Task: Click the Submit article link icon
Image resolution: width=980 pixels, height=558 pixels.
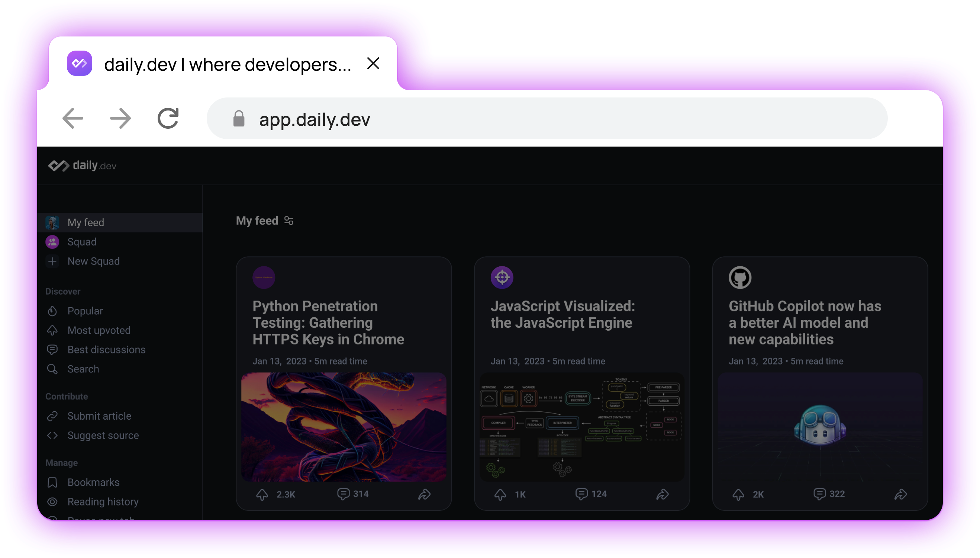Action: click(52, 416)
